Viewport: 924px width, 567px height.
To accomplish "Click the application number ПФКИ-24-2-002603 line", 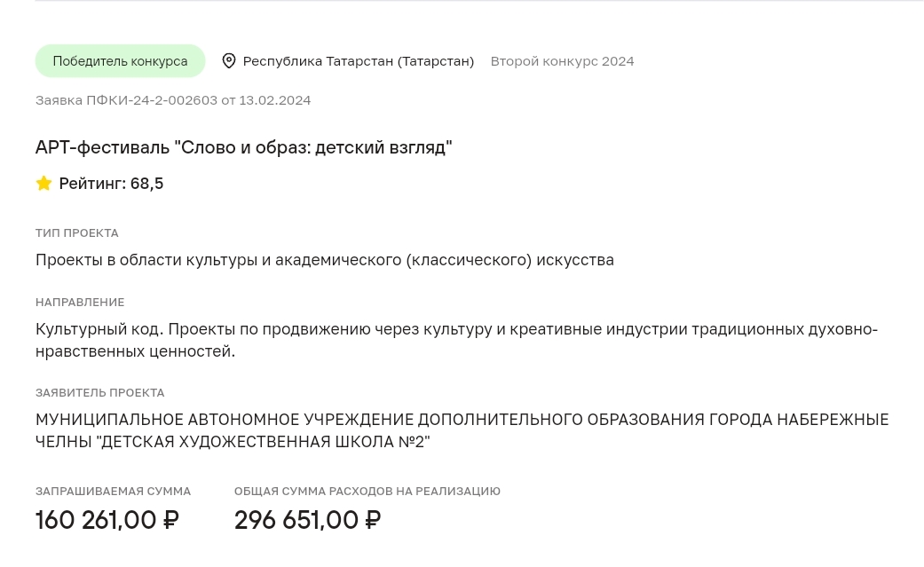I will coord(173,100).
